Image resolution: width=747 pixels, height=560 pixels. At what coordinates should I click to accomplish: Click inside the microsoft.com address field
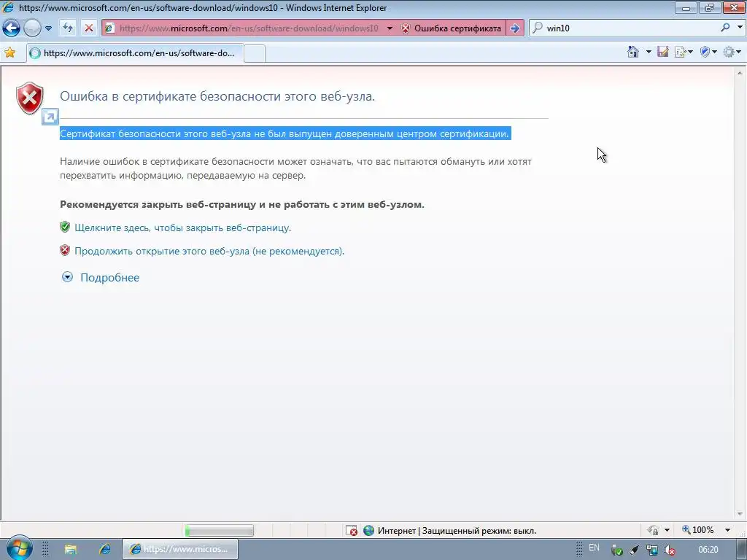click(249, 28)
